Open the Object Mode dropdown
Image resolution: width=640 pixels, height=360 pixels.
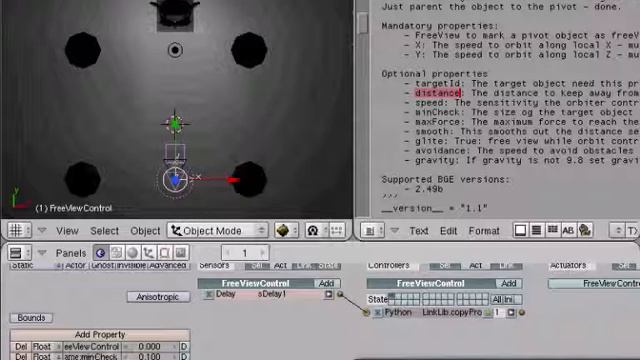tap(217, 231)
